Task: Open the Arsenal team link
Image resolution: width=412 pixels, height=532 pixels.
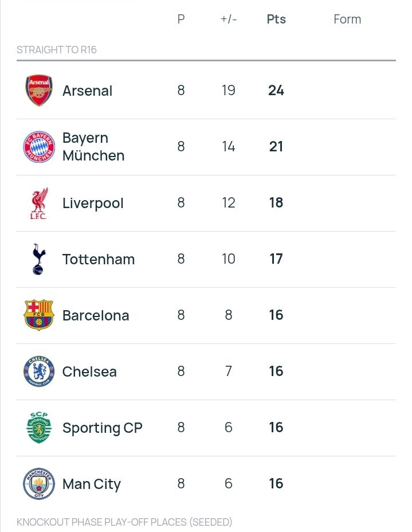Action: pyautogui.click(x=87, y=91)
